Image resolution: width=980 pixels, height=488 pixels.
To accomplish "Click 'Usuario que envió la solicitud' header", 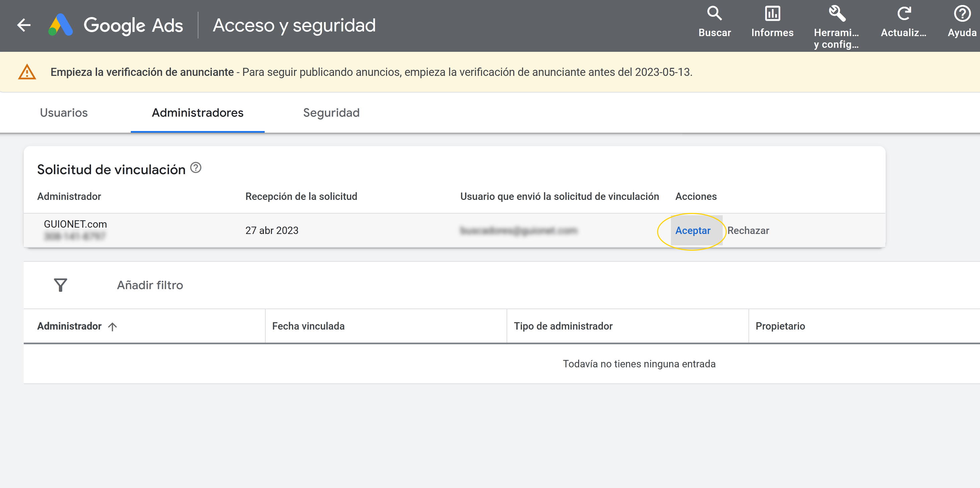I will 559,197.
